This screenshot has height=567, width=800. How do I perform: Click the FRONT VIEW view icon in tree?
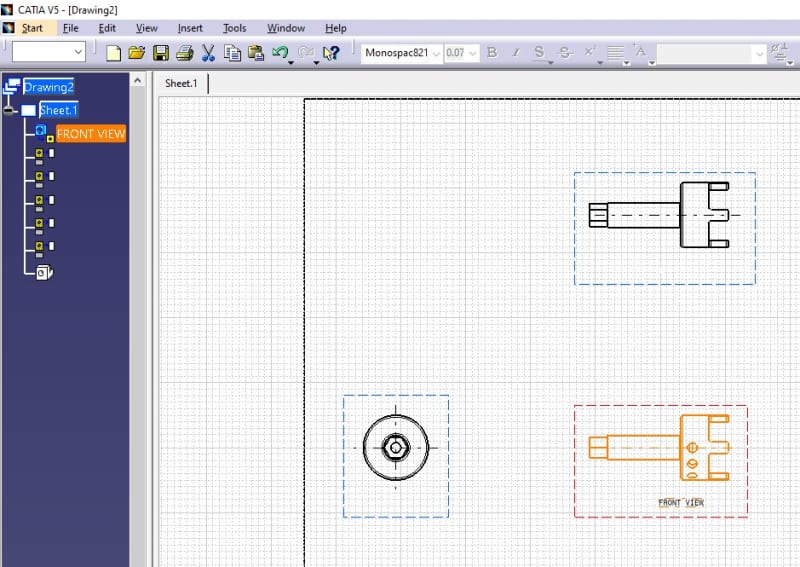[x=44, y=133]
